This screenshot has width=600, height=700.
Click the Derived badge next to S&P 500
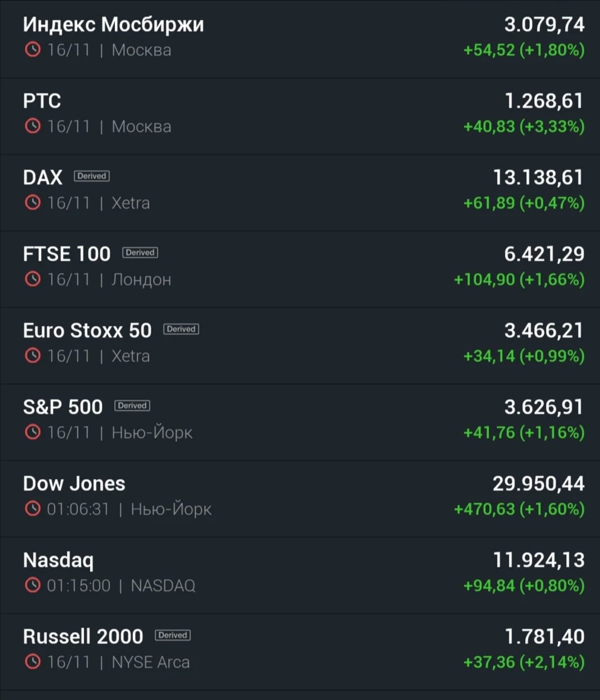click(132, 406)
